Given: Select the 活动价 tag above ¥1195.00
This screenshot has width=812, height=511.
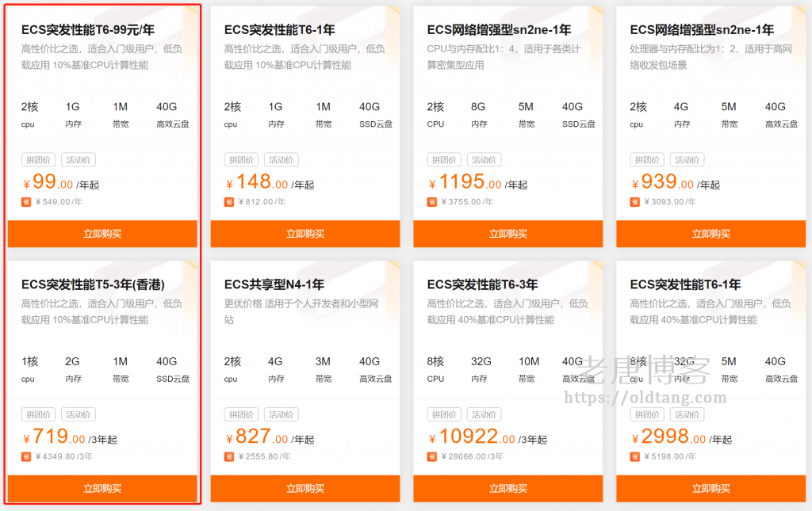Looking at the screenshot, I should tap(485, 160).
